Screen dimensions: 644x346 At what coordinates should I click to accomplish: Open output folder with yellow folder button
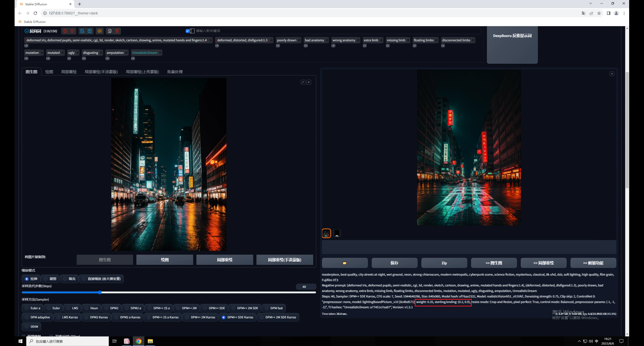click(x=344, y=263)
